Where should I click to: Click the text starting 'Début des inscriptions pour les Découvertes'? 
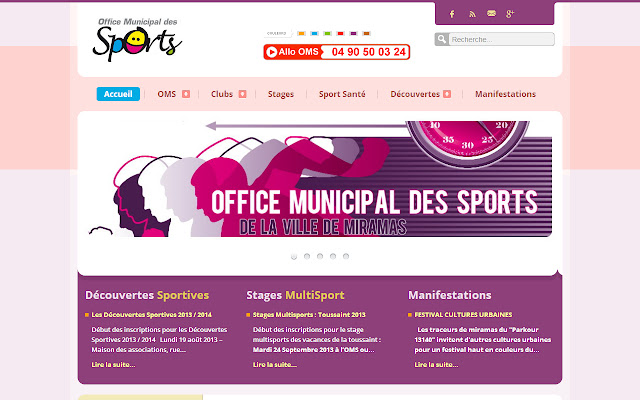click(159, 340)
